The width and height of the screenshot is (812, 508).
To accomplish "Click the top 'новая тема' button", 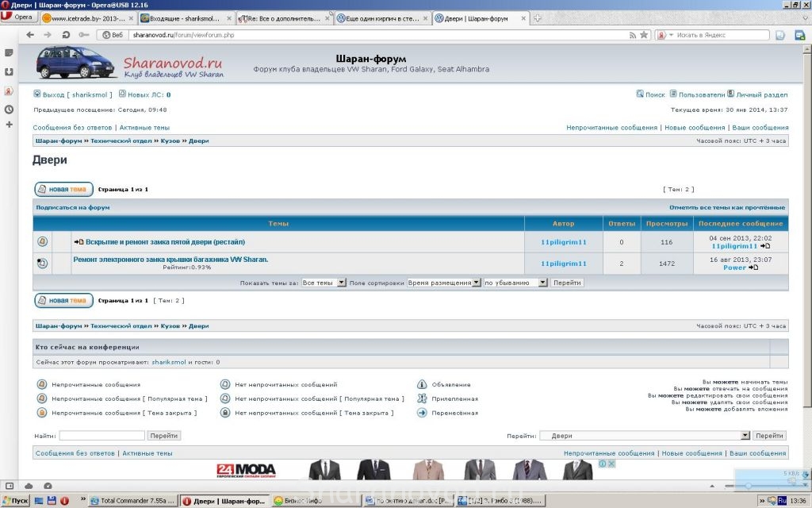I will pos(63,189).
